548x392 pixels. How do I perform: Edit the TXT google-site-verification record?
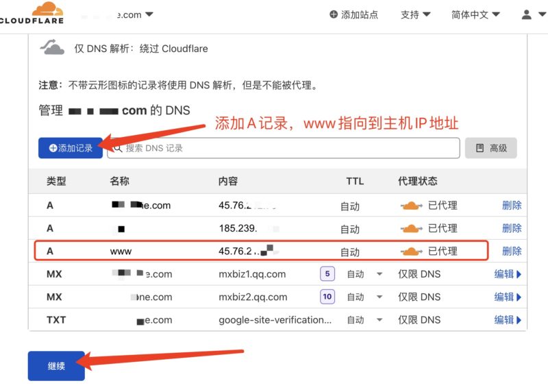508,320
